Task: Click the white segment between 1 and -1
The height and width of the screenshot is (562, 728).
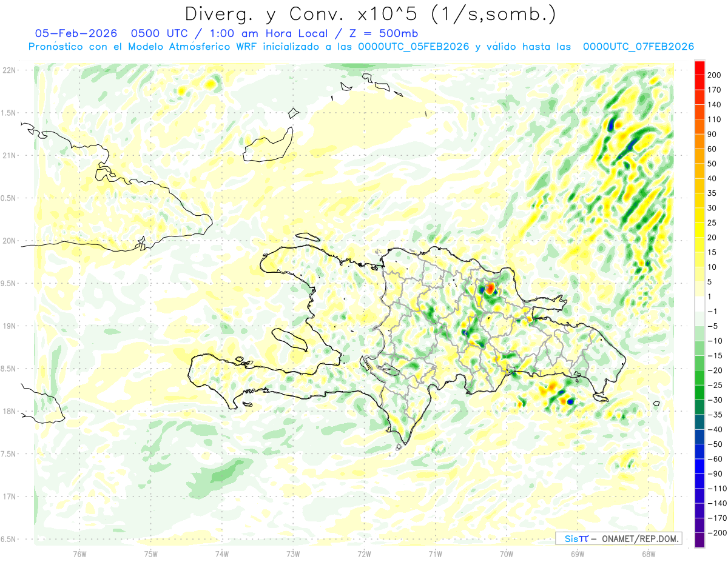Action: click(x=699, y=304)
